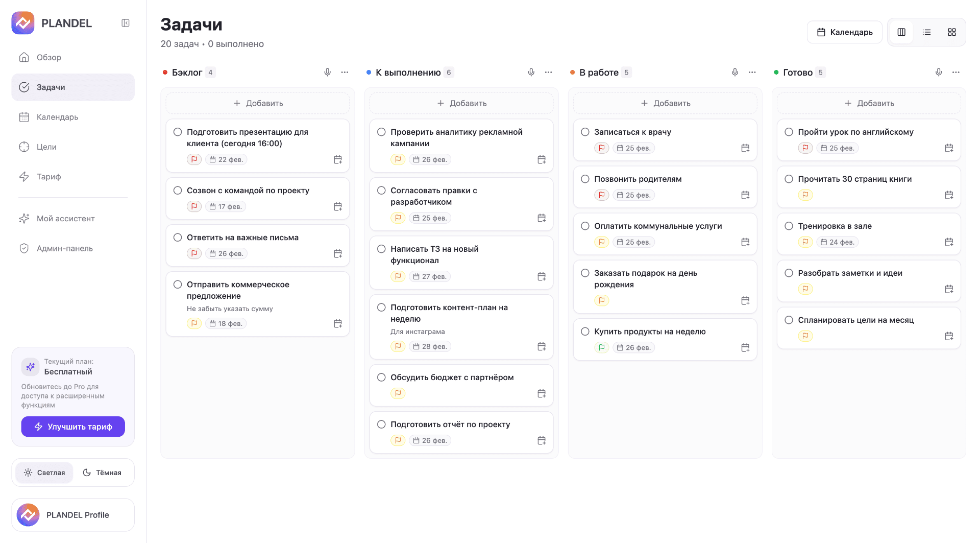The width and height of the screenshot is (980, 543).
Task: Go to Цели in the sidebar
Action: [46, 147]
